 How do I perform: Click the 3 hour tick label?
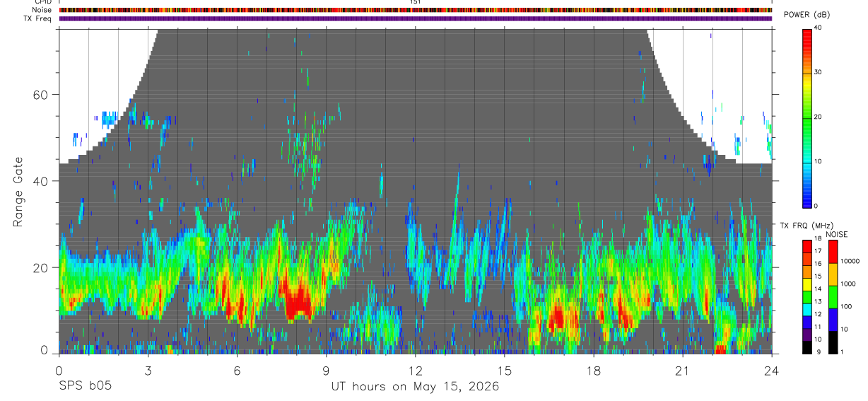pyautogui.click(x=148, y=370)
